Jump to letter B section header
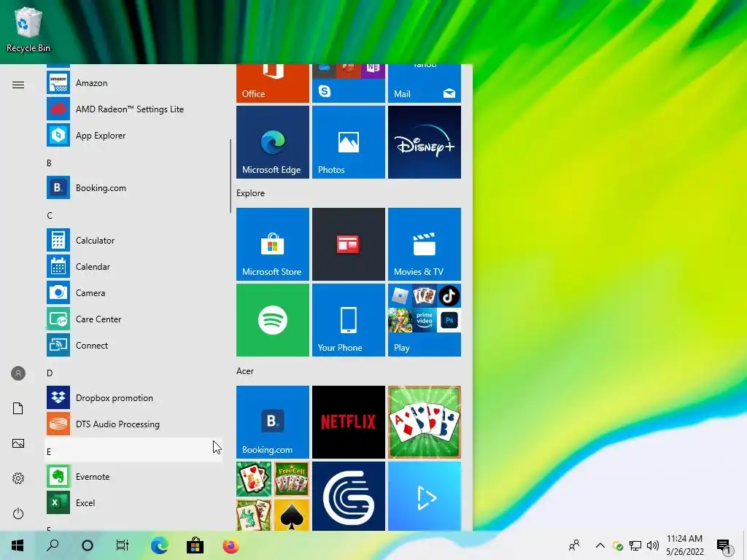The width and height of the screenshot is (747, 560). point(133,163)
